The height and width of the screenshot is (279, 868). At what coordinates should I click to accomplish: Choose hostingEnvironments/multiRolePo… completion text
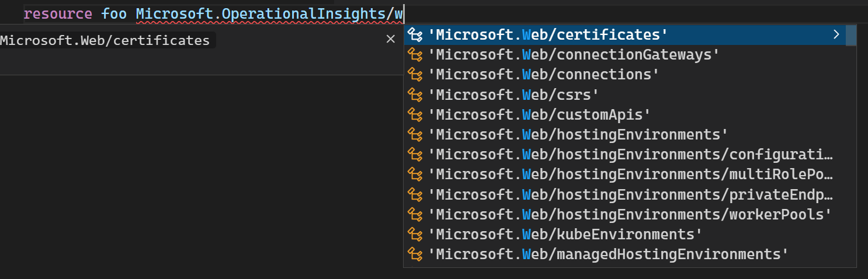coord(631,175)
